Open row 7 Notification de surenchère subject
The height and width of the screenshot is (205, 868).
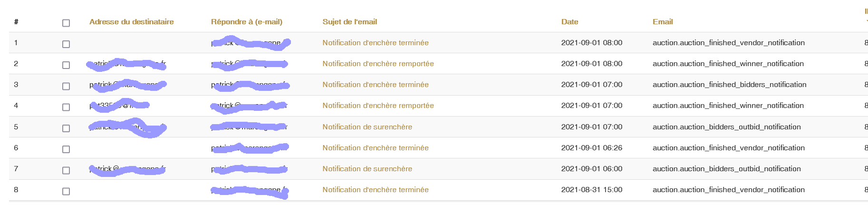[x=367, y=169]
